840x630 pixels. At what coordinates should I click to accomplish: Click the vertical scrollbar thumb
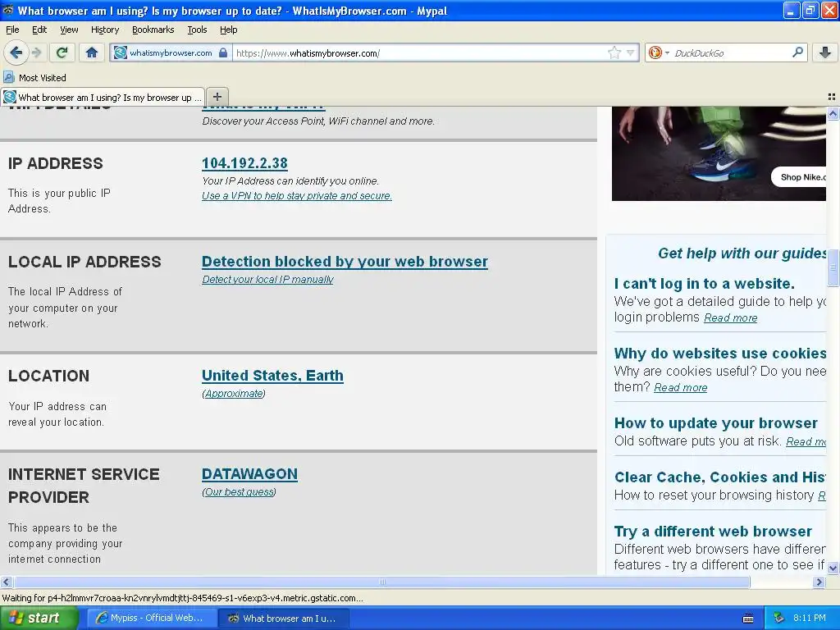coord(833,268)
